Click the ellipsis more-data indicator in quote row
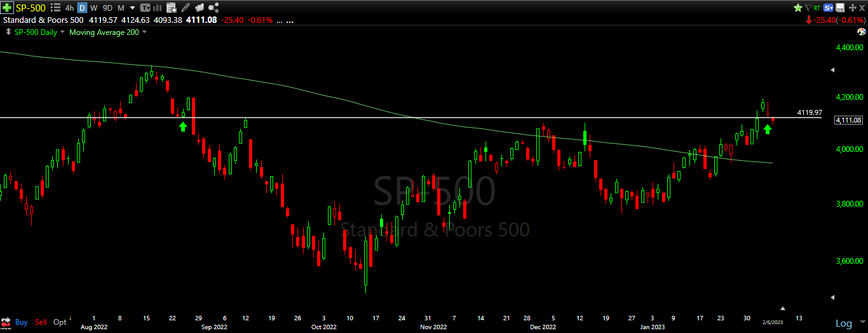Screen dimensions: 868x333 tap(290, 21)
